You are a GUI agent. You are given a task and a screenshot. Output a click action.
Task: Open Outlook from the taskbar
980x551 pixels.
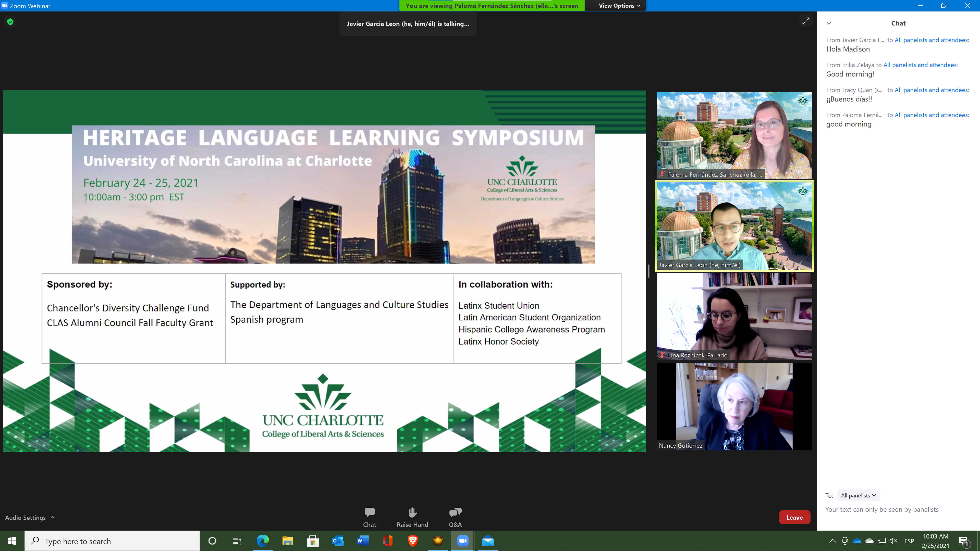pos(337,541)
